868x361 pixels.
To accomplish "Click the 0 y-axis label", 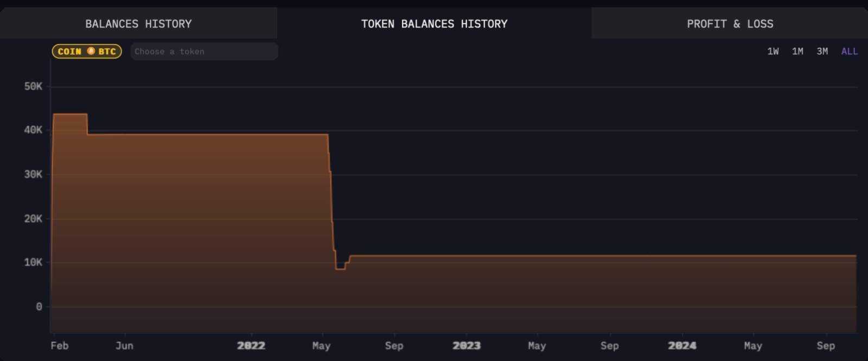I will click(x=39, y=307).
